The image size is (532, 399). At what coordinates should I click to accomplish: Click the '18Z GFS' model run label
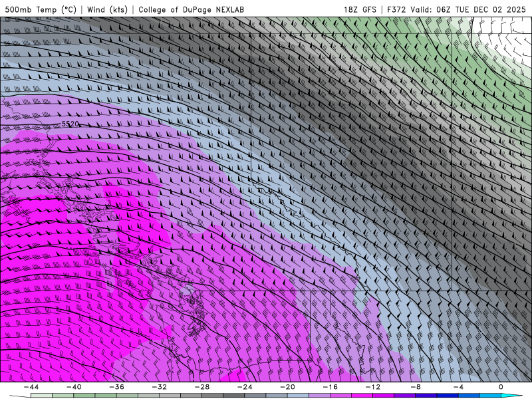coord(360,9)
